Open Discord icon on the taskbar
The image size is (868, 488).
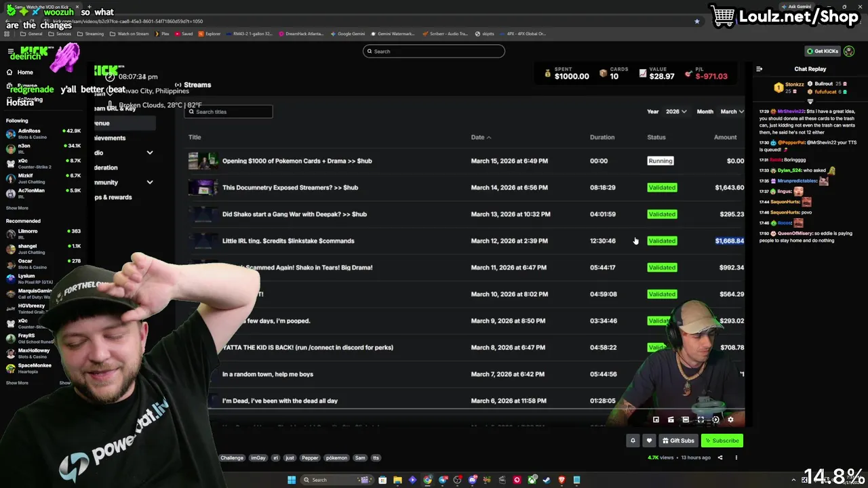coord(473,480)
